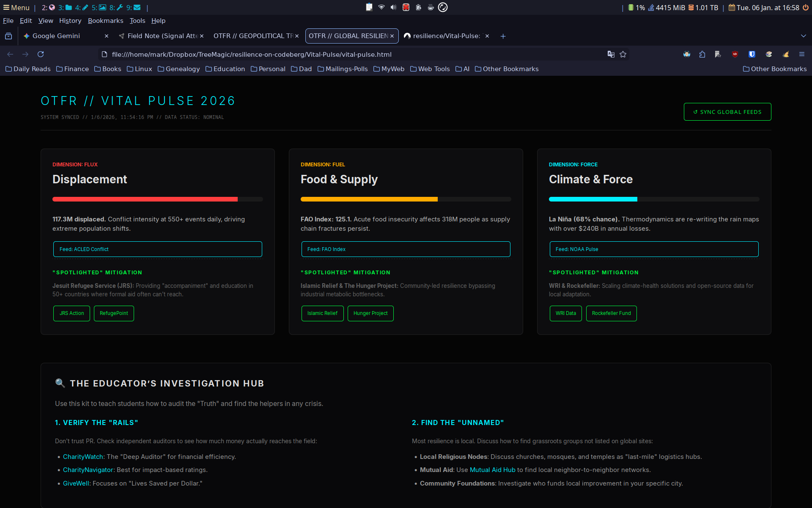Expand the list all tabs chevron
This screenshot has height=508, width=812.
tap(803, 36)
